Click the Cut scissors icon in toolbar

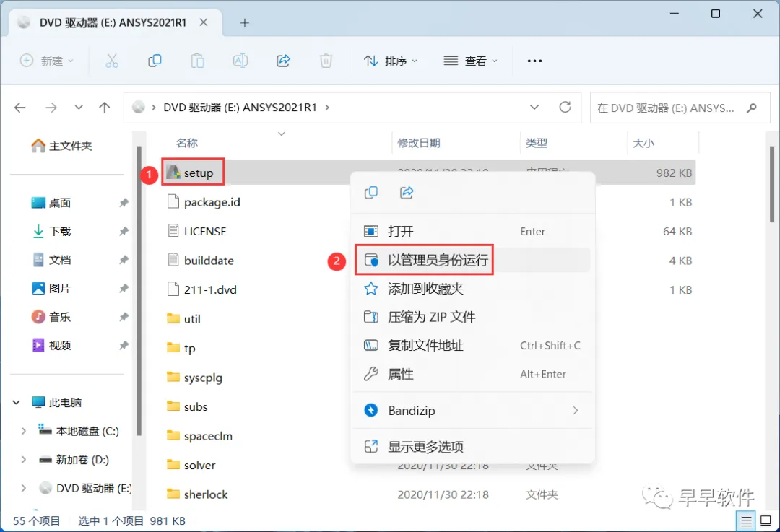point(112,61)
